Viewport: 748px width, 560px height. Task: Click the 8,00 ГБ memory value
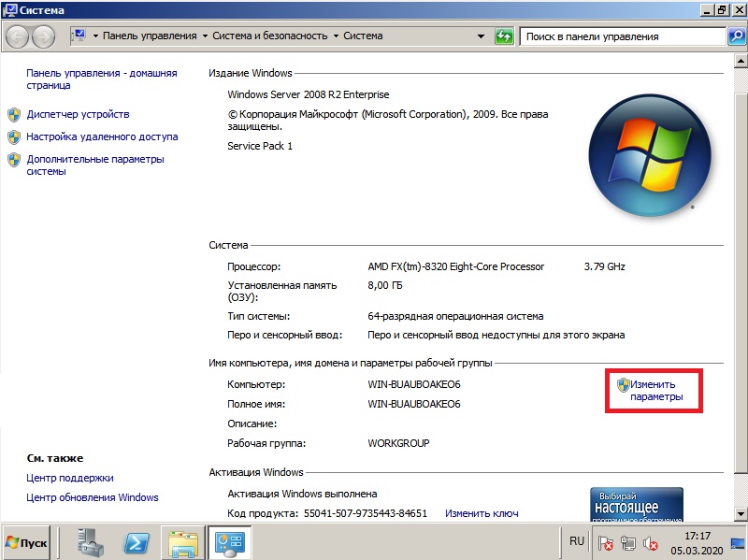385,285
